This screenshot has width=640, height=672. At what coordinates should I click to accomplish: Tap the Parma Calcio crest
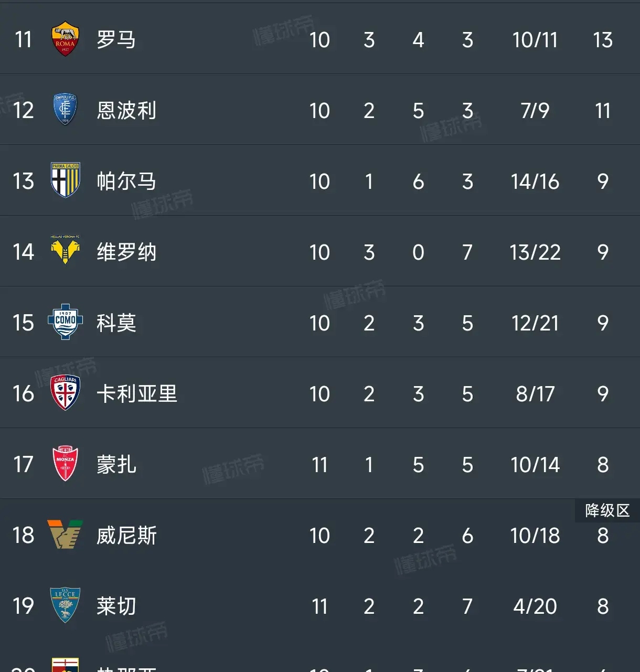65,180
